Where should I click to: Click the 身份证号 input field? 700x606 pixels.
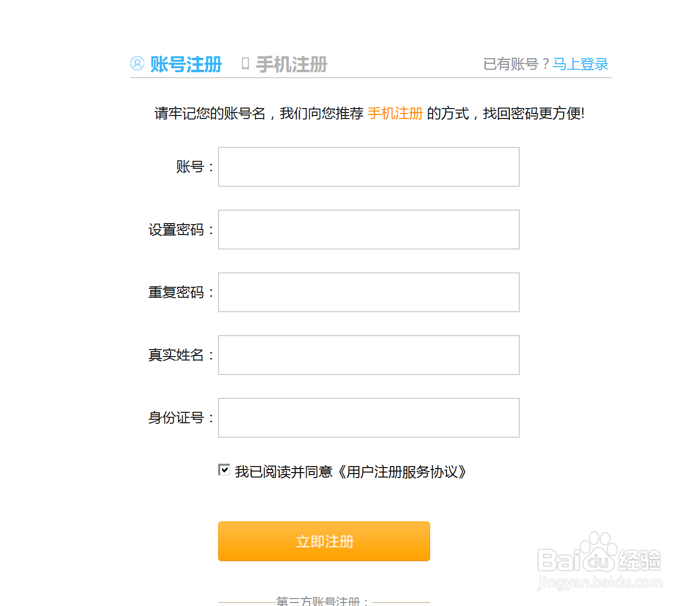pyautogui.click(x=368, y=418)
